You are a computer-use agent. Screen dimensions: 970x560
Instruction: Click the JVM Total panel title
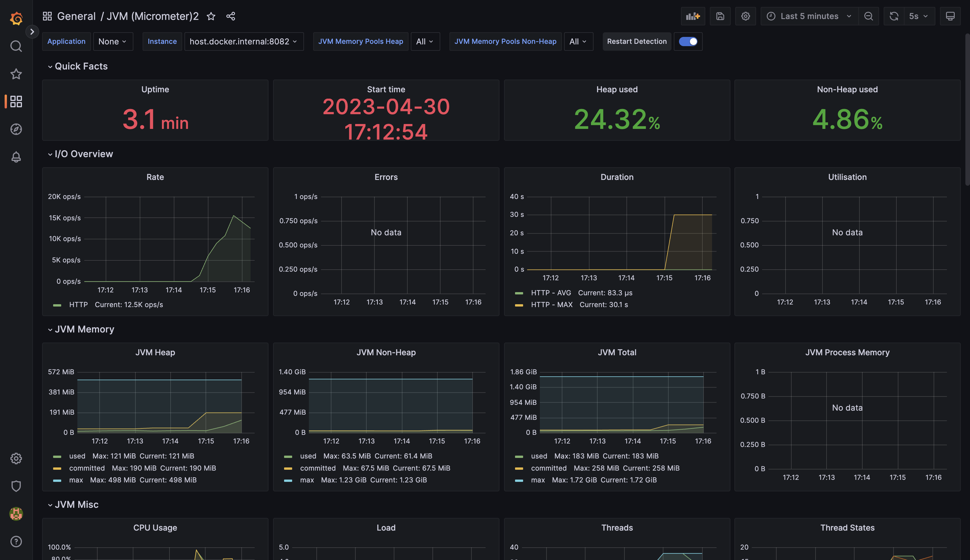point(617,352)
